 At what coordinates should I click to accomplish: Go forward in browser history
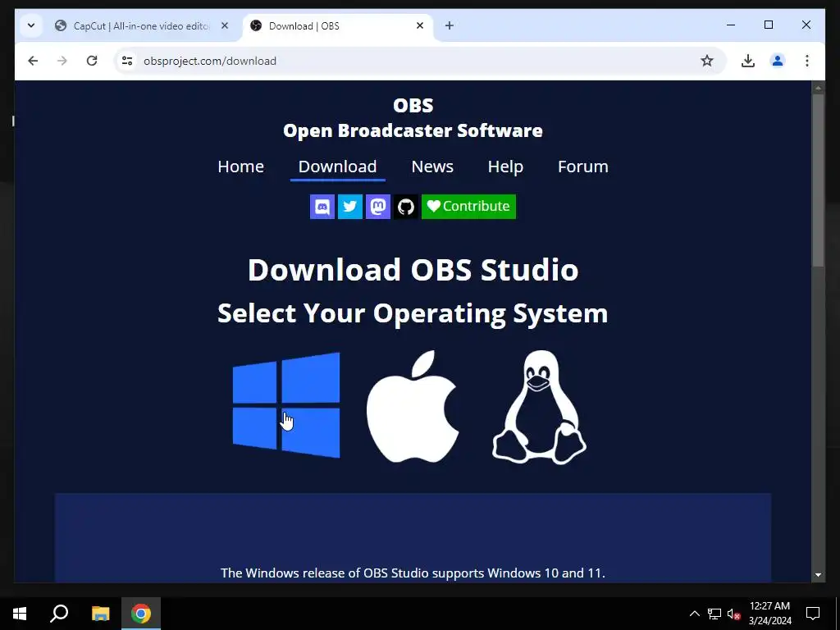pos(62,61)
